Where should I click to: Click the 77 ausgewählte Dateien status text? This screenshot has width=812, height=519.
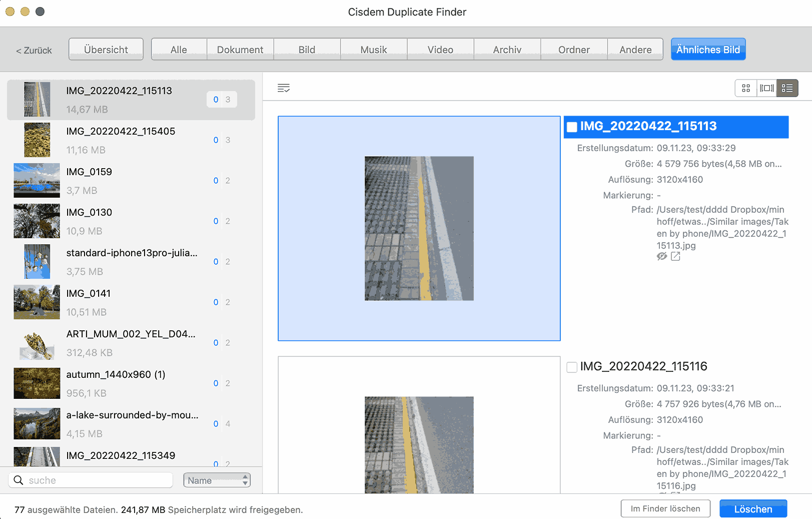click(x=158, y=509)
